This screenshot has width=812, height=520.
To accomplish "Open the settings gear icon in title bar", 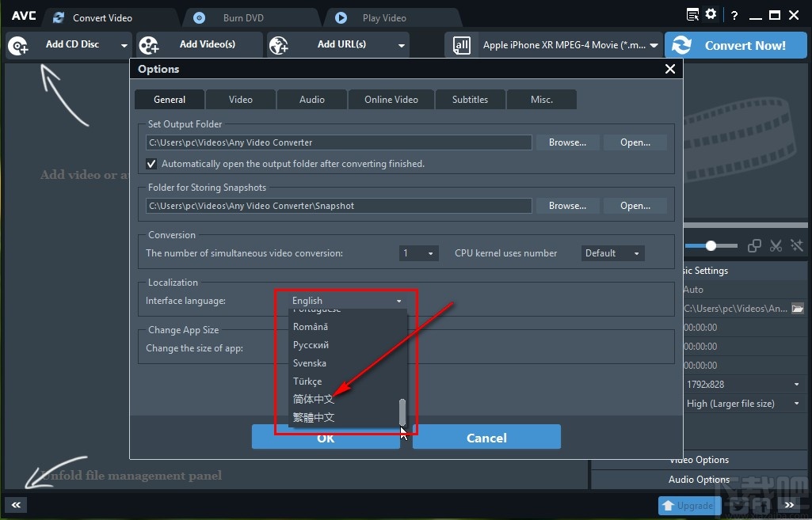I will pos(711,14).
